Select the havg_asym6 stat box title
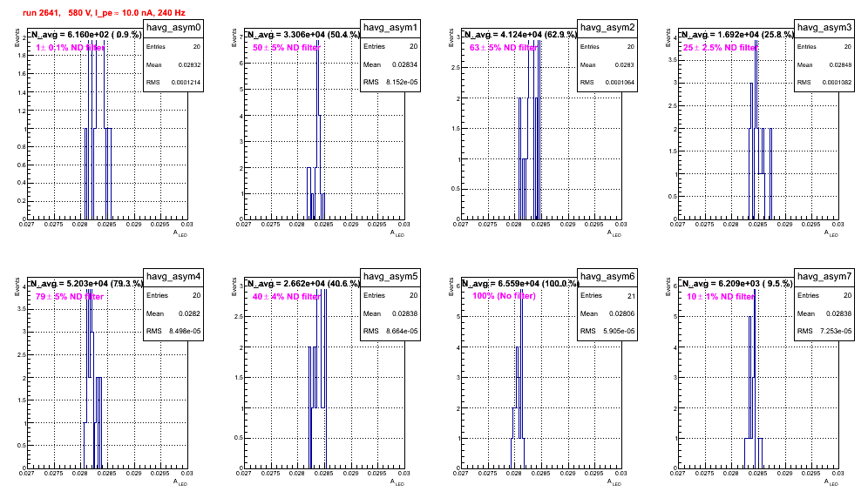Viewport: 868px width, 498px height. [607, 277]
